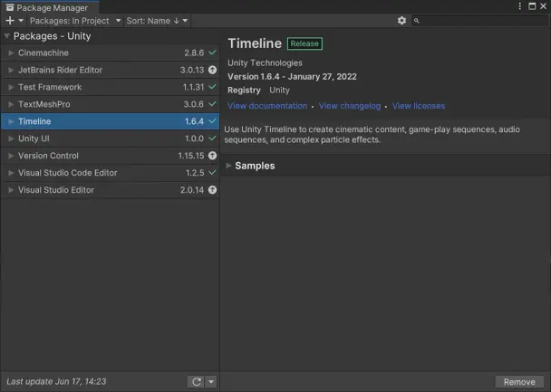
Task: Open the dropdown arrow next to refresh
Action: [211, 381]
